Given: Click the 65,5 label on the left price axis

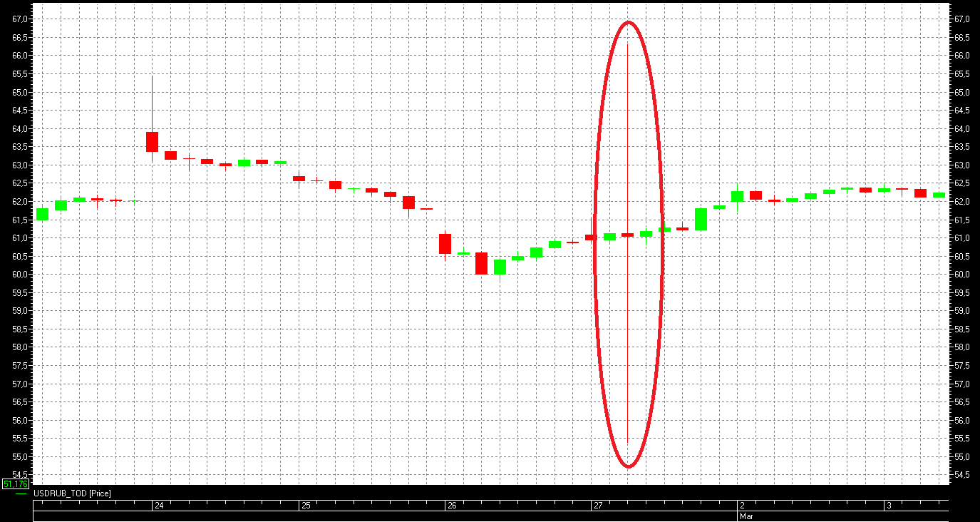Looking at the screenshot, I should pos(20,74).
